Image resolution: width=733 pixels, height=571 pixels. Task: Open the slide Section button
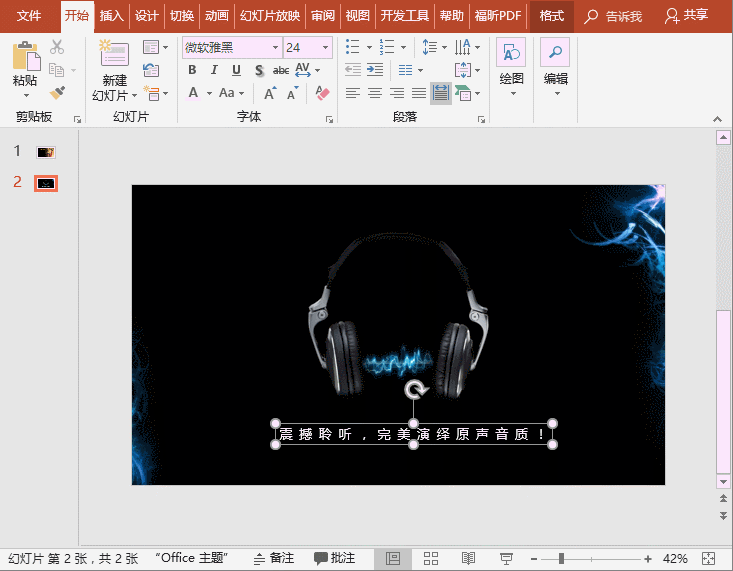[x=155, y=93]
